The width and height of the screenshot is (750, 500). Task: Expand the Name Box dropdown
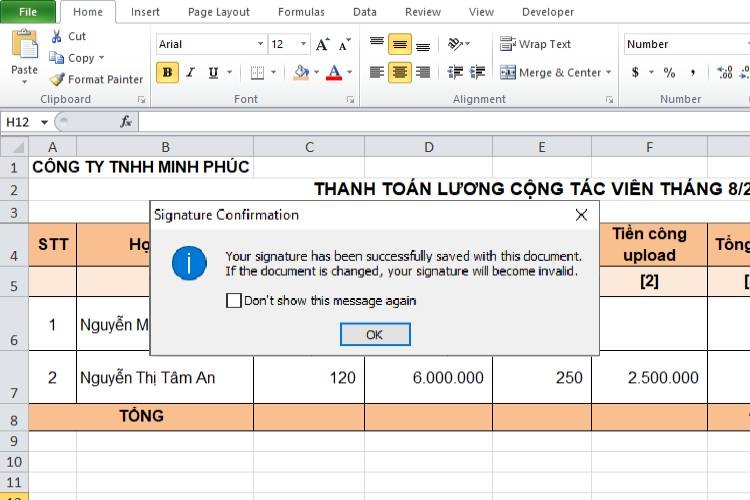[x=44, y=122]
